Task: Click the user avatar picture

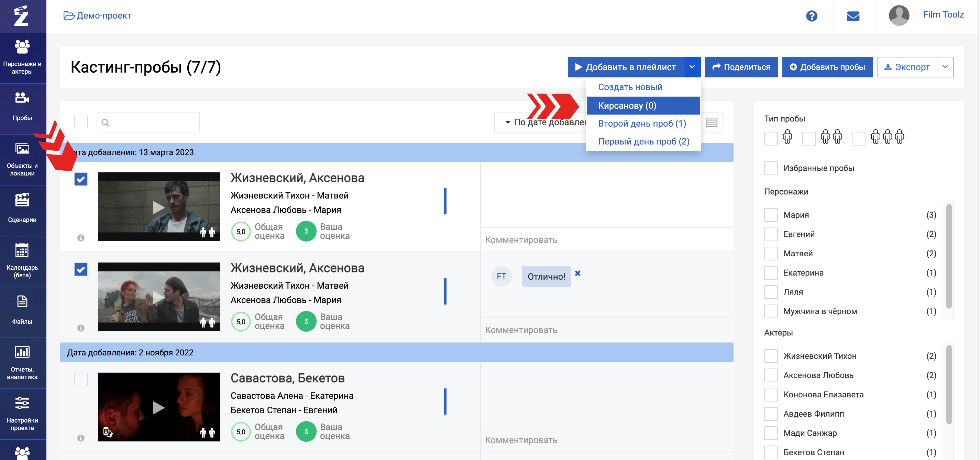Action: pyautogui.click(x=899, y=15)
